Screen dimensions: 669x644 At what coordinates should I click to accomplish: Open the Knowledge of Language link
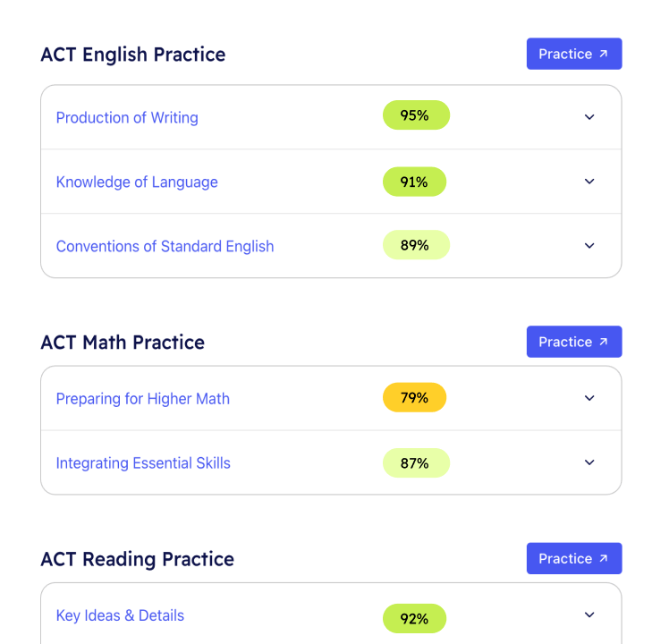[x=137, y=182]
